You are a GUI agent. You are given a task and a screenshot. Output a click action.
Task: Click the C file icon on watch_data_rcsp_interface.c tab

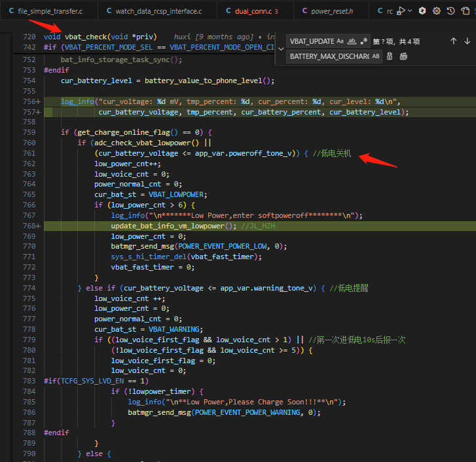click(x=109, y=11)
